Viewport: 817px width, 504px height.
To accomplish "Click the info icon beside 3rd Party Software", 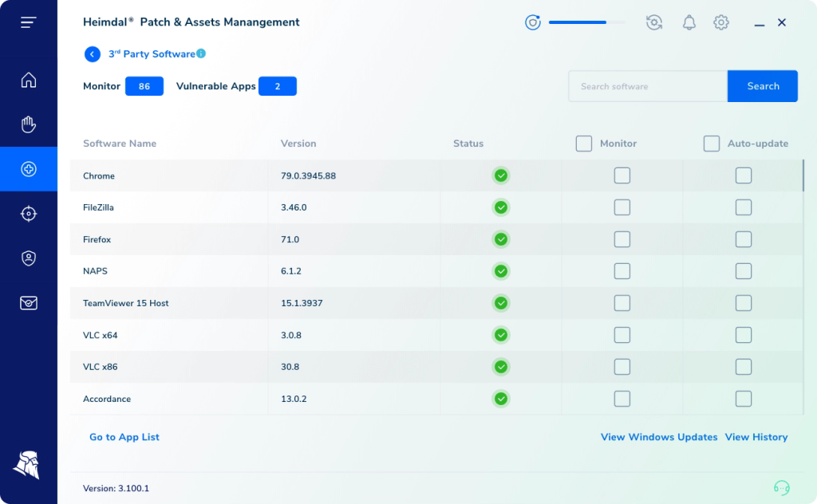I will (x=201, y=53).
